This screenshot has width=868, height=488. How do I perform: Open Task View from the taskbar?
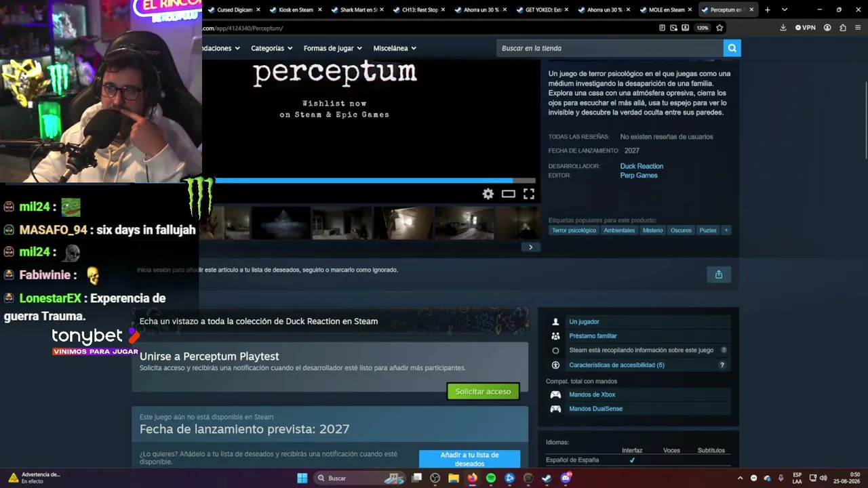pyautogui.click(x=417, y=478)
